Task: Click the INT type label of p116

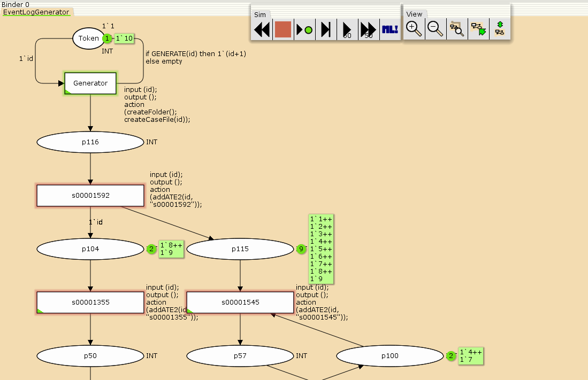Action: click(x=152, y=142)
